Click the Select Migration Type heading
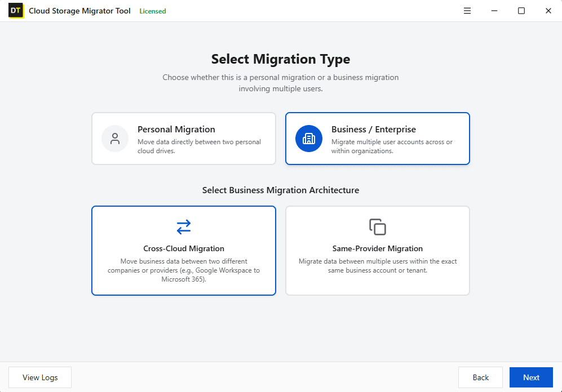The width and height of the screenshot is (562, 392). point(281,59)
